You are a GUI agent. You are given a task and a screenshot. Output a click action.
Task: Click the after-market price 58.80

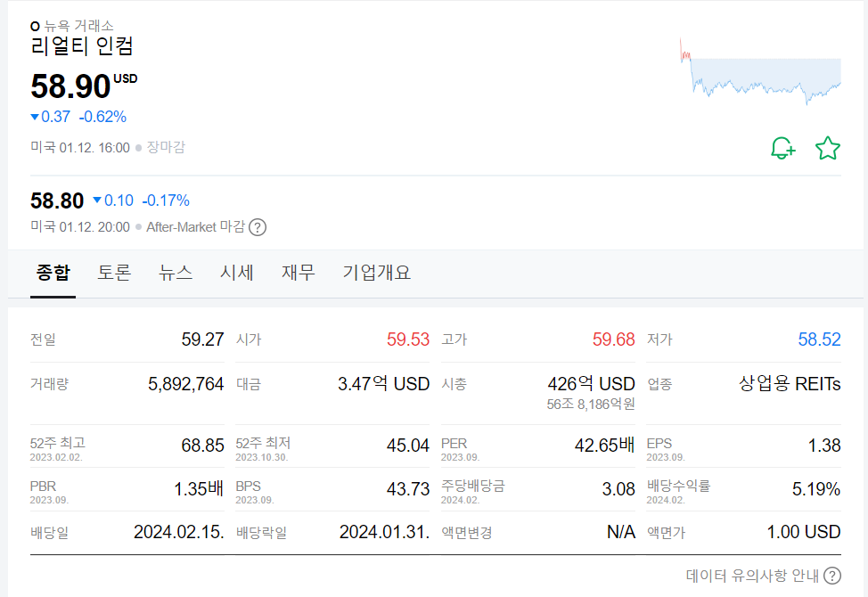tap(57, 200)
